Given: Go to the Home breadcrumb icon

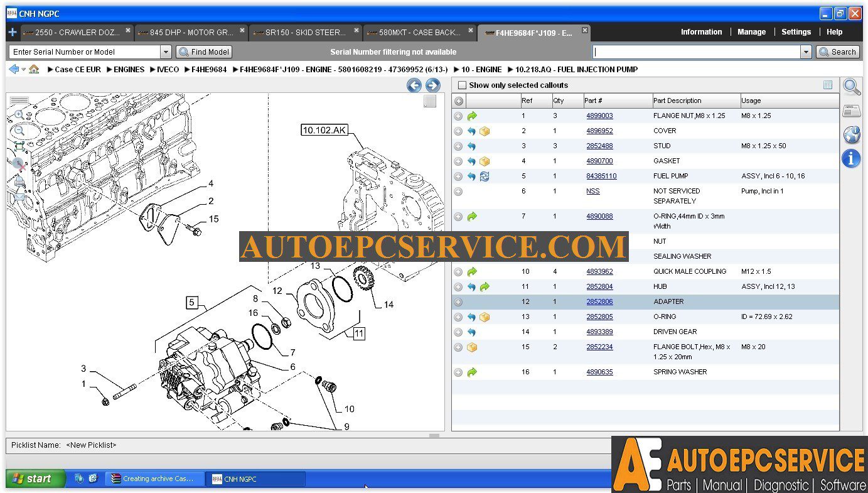Looking at the screenshot, I should pos(34,70).
